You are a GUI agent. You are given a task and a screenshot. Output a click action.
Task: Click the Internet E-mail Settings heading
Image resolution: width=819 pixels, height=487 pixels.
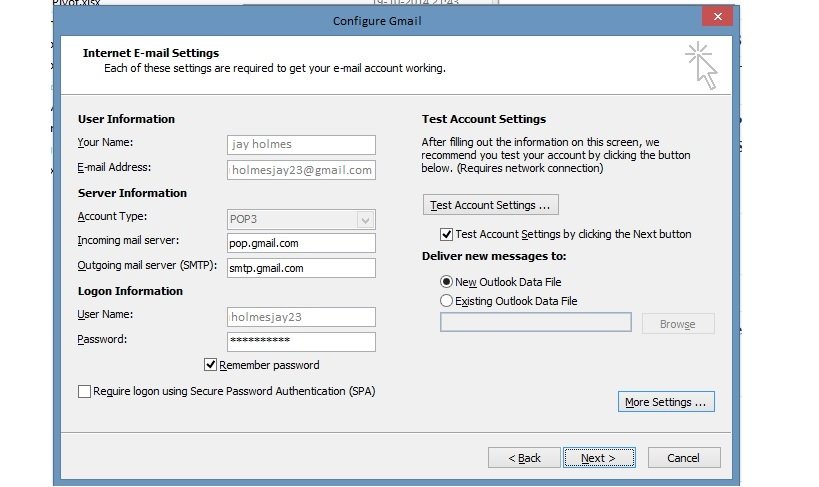point(151,53)
